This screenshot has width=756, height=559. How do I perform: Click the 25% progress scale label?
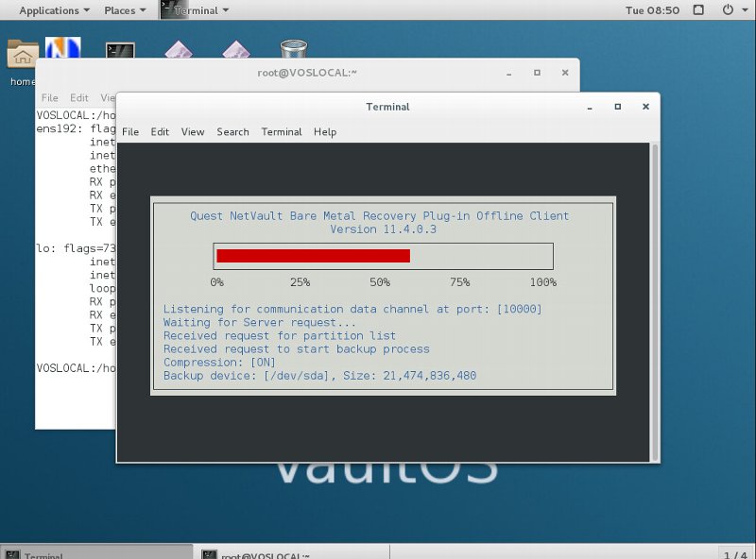click(x=300, y=282)
